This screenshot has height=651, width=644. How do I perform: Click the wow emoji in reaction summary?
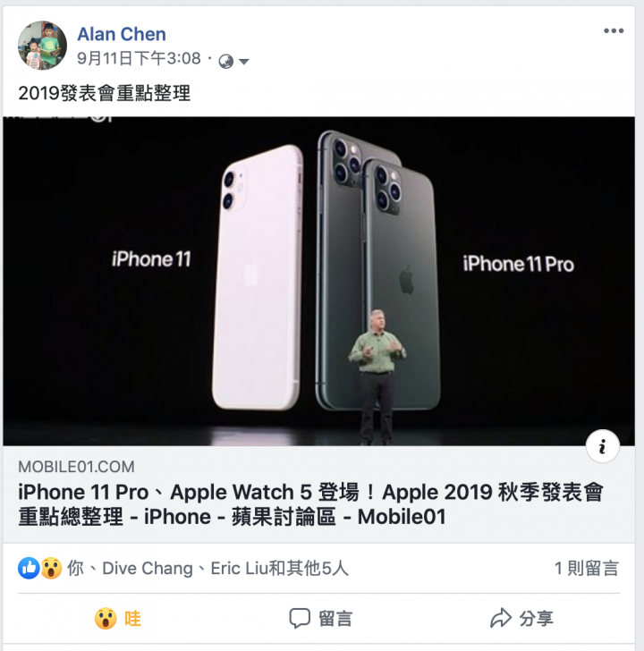51,568
